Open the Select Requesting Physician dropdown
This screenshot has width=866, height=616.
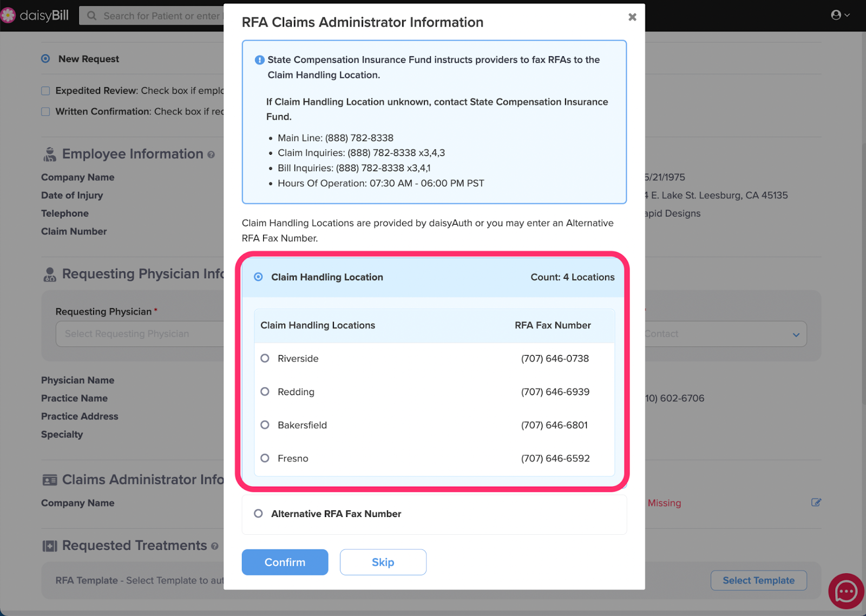click(x=140, y=334)
